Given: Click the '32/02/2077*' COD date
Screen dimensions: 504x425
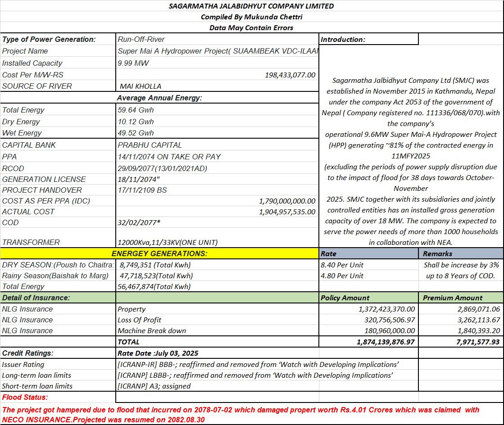Looking at the screenshot, I should 139,222.
